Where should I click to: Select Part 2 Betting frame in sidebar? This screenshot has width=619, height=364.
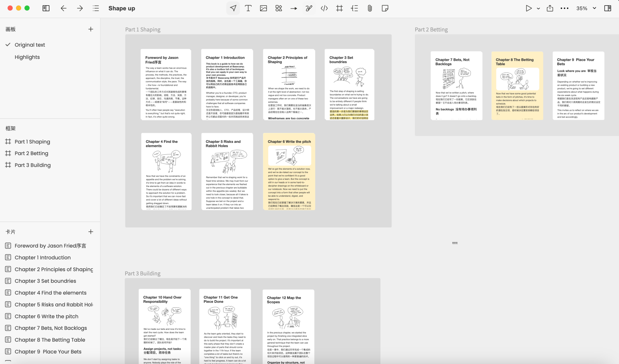point(31,153)
